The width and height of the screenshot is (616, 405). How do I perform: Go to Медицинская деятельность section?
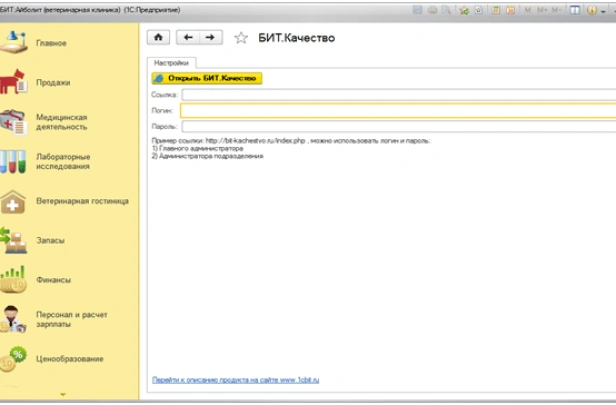(x=61, y=122)
